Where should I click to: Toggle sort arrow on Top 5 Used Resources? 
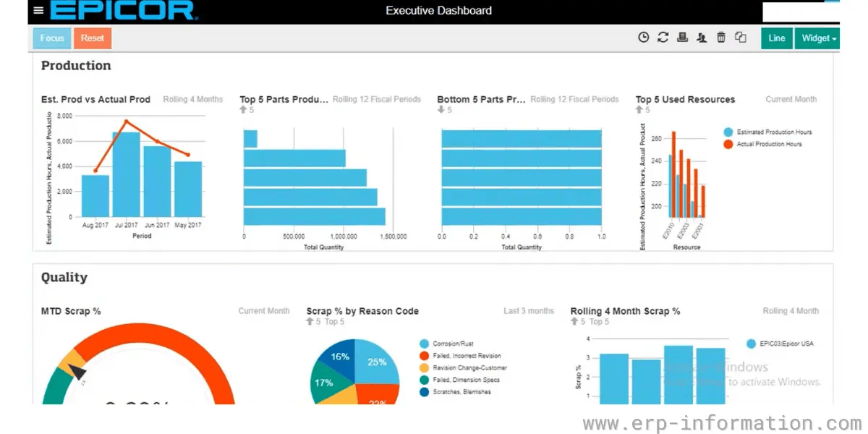(637, 109)
